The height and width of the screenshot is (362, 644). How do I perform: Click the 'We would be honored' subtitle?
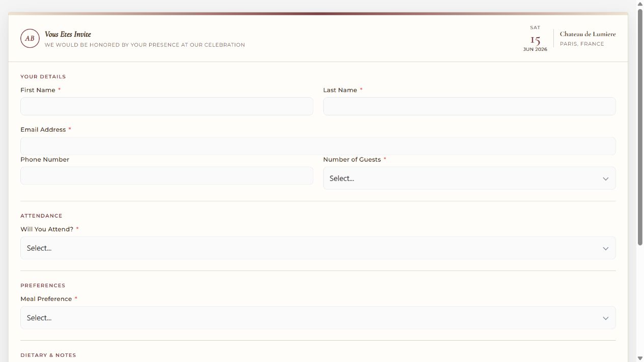point(145,45)
